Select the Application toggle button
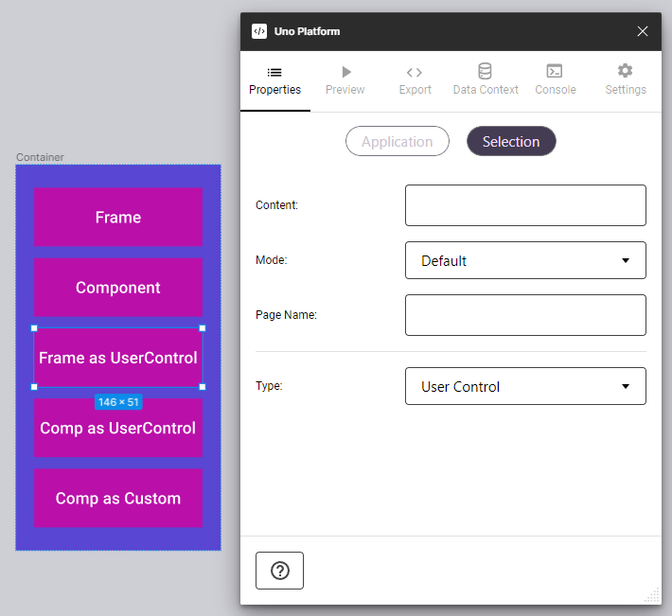 (x=398, y=141)
